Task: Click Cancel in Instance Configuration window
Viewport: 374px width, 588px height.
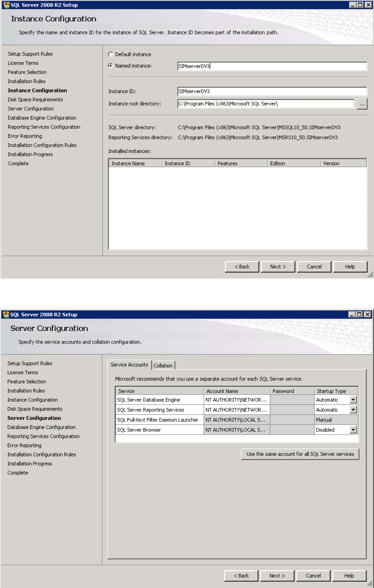Action: pyautogui.click(x=314, y=267)
